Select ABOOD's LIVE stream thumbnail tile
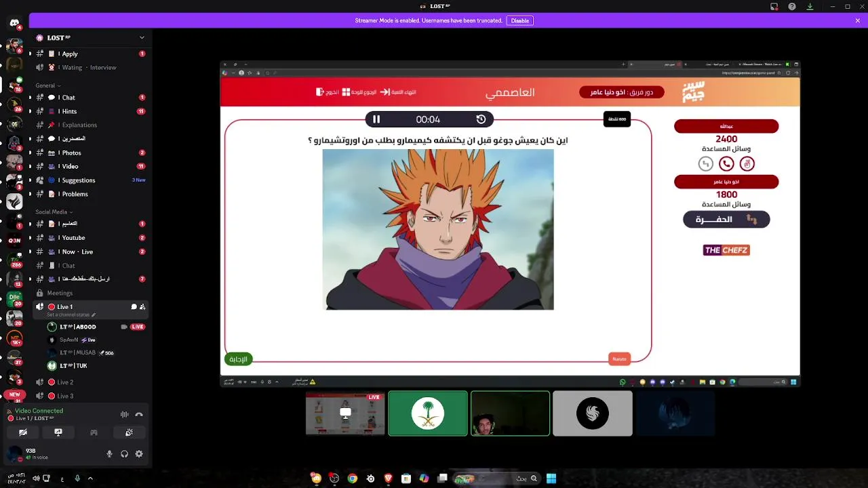This screenshot has width=868, height=488. [x=345, y=413]
